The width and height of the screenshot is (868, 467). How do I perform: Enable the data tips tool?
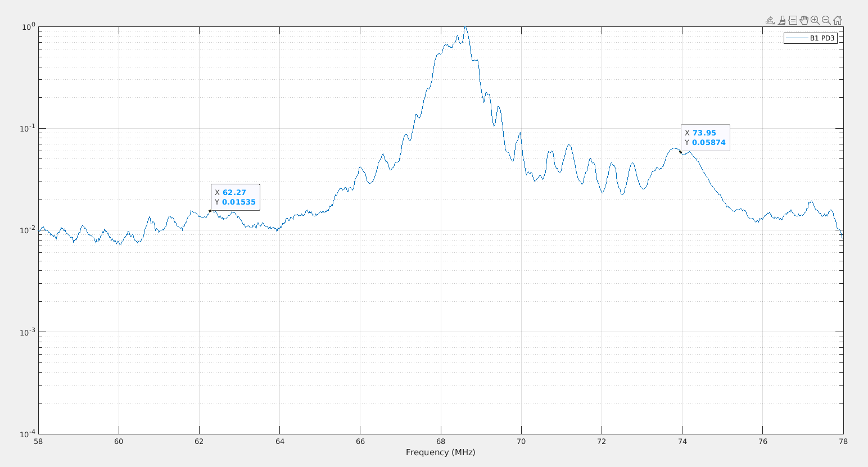793,20
